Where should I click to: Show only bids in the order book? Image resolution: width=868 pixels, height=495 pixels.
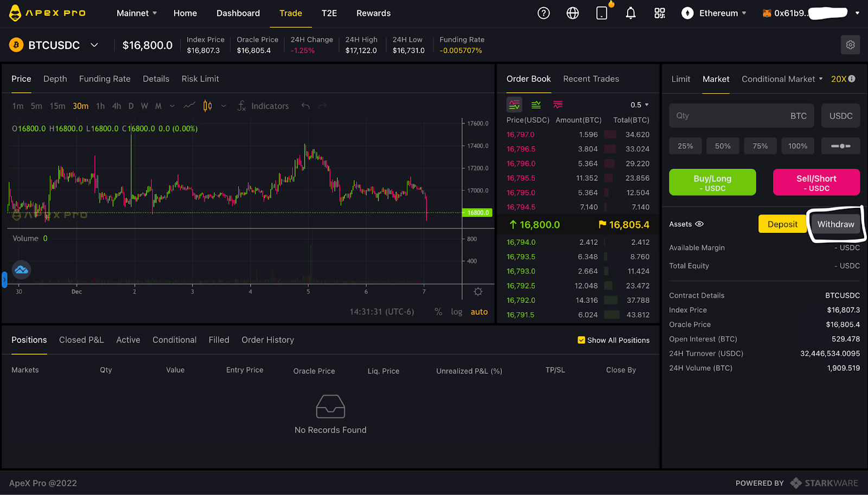[536, 105]
